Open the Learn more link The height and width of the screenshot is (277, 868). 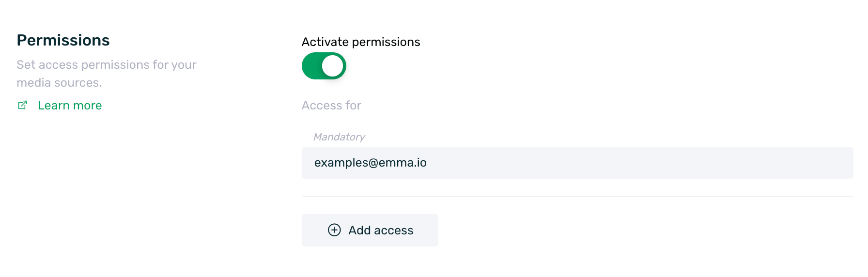70,106
